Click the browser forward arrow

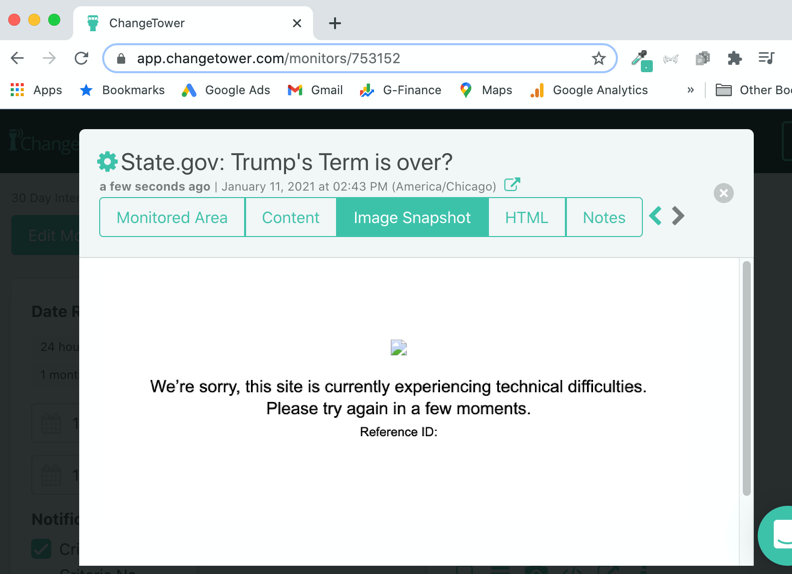[49, 58]
